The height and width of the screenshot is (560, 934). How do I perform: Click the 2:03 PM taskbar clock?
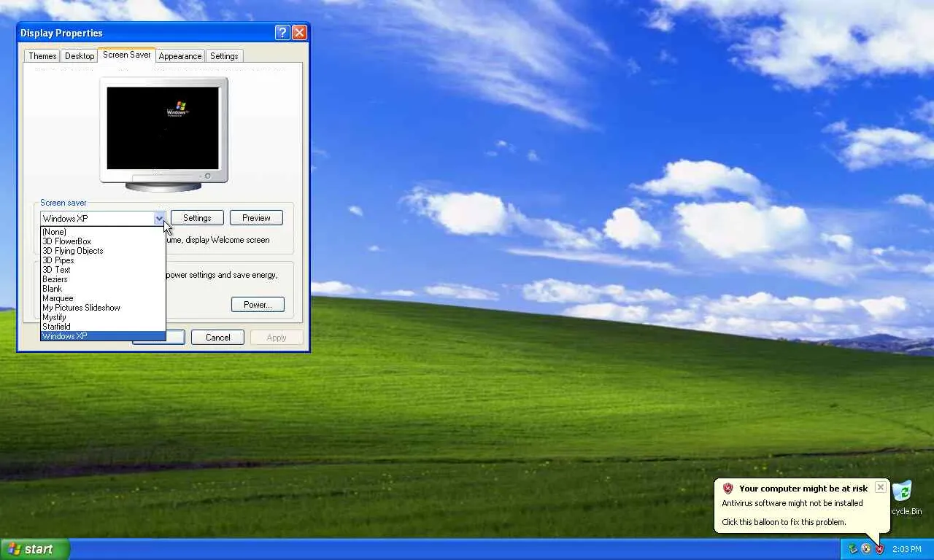click(907, 549)
